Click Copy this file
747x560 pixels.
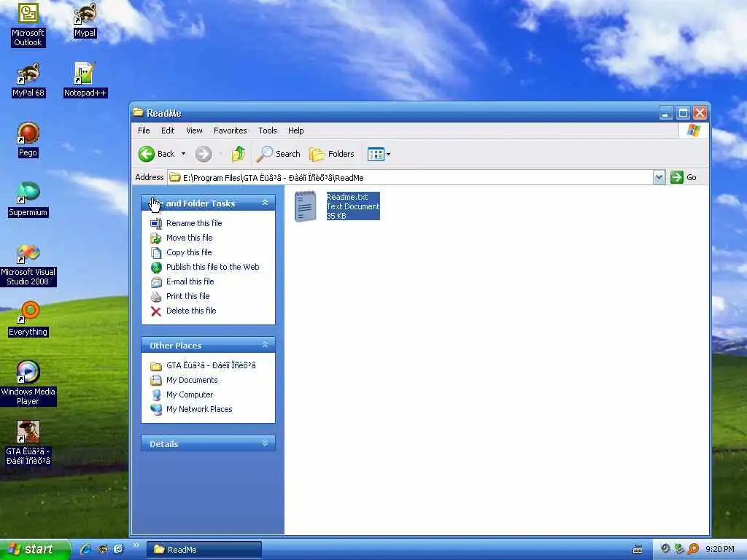pyautogui.click(x=189, y=252)
